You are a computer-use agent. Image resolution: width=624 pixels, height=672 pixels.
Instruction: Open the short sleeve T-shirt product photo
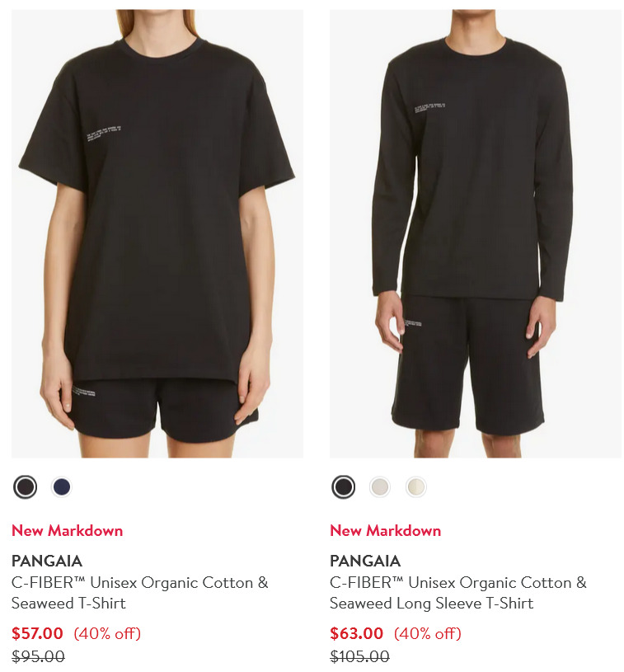click(157, 233)
